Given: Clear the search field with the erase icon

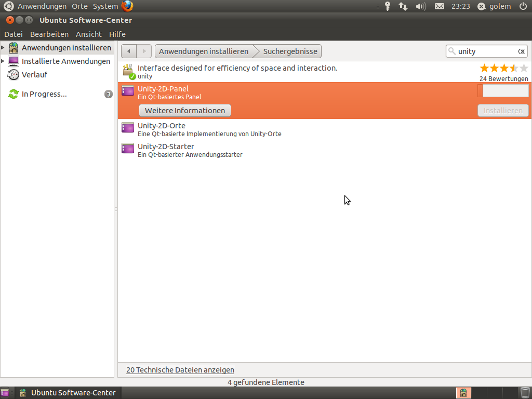Looking at the screenshot, I should click(522, 51).
